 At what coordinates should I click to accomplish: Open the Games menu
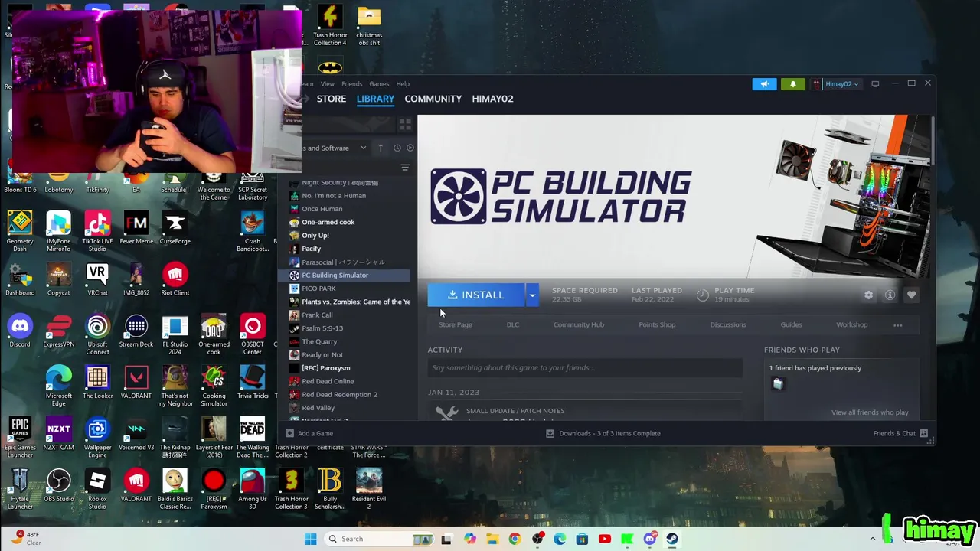coord(379,84)
